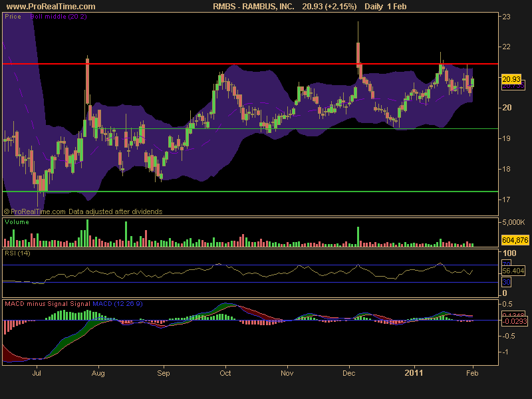Click the 70 overbought level label
Screen dimensions: 532x399
506,263
